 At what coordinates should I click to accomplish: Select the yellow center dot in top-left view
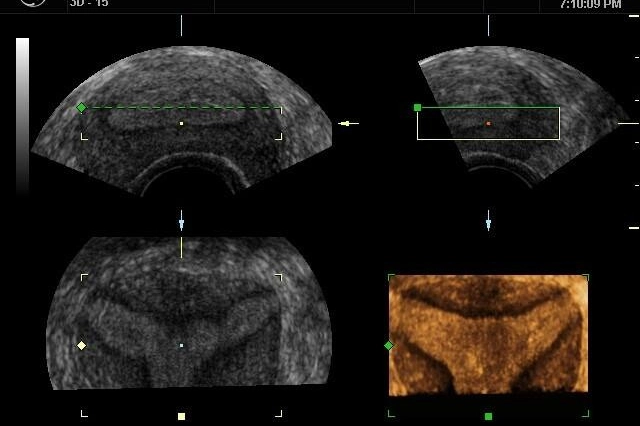tap(181, 123)
